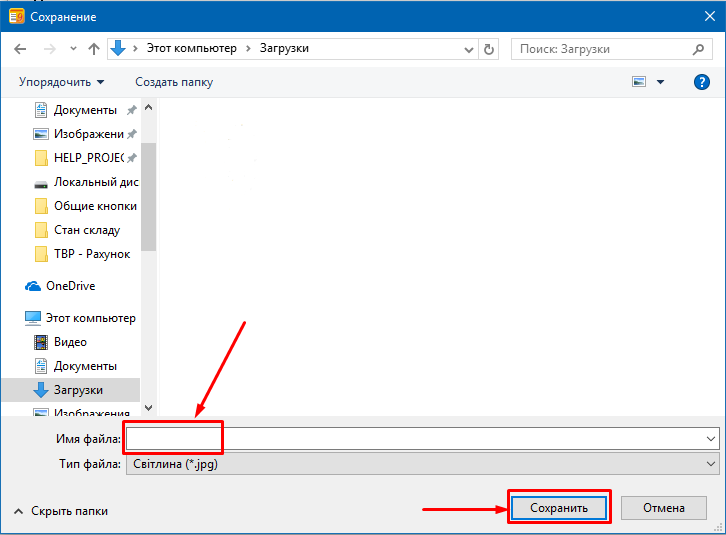Click the view mode icon
Screen dimensions: 726x535
pos(639,82)
